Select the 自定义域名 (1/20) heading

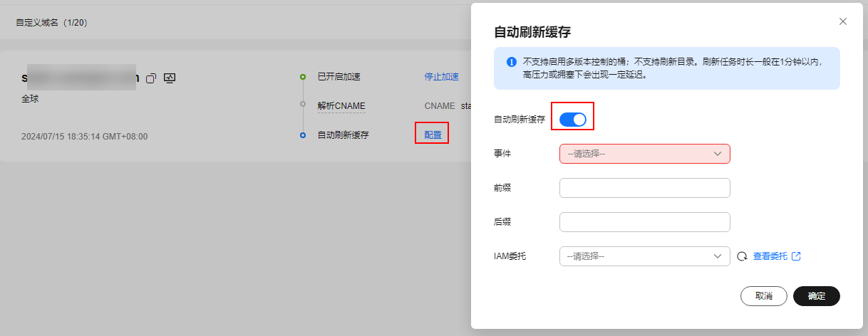(52, 23)
